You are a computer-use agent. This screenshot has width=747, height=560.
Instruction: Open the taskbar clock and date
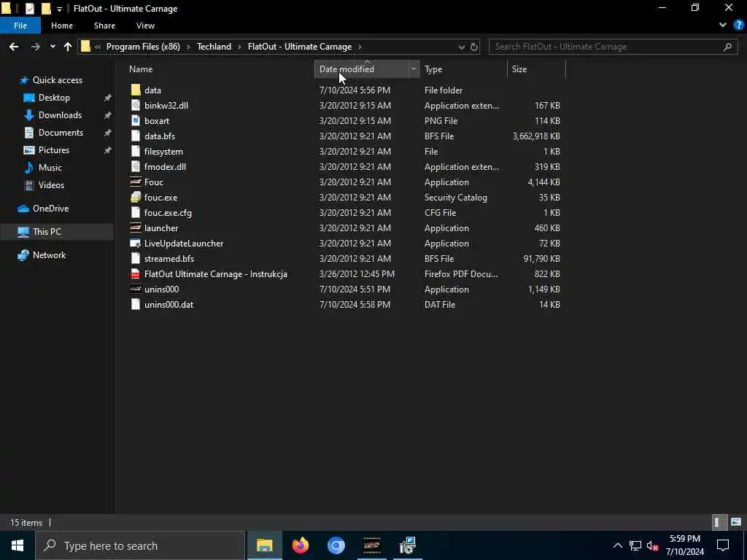click(x=684, y=545)
